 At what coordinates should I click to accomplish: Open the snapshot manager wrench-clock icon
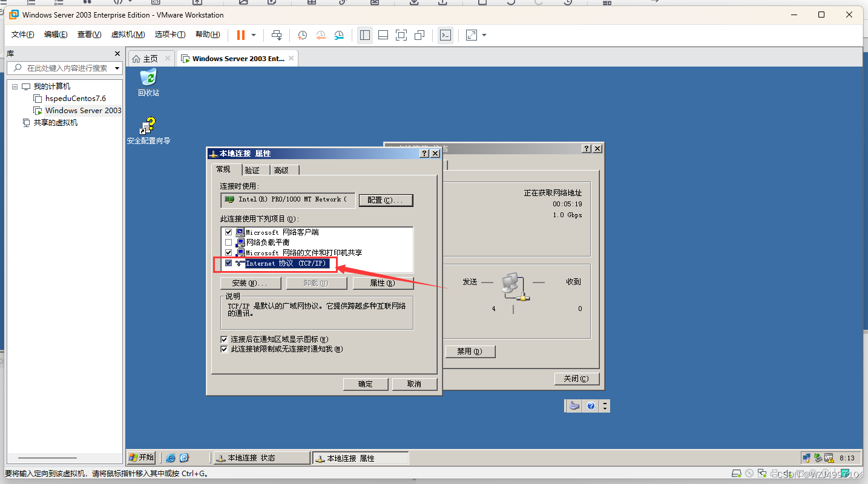[x=340, y=35]
